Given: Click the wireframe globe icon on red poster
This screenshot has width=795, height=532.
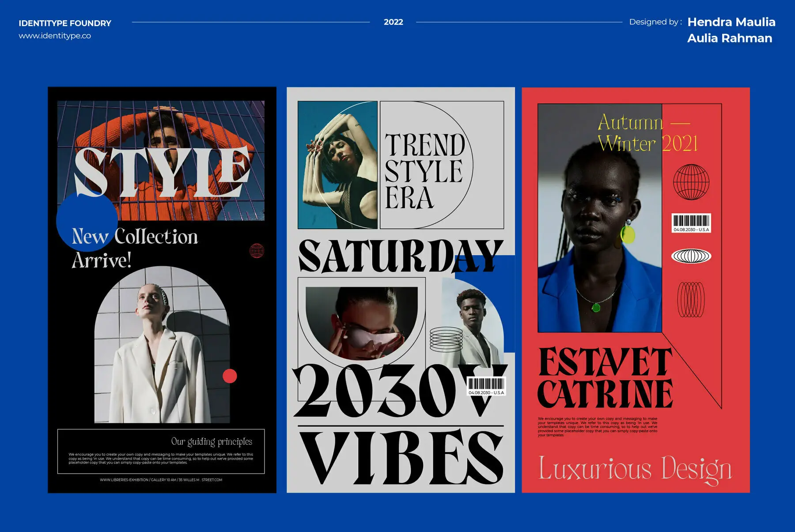Looking at the screenshot, I should tap(691, 182).
